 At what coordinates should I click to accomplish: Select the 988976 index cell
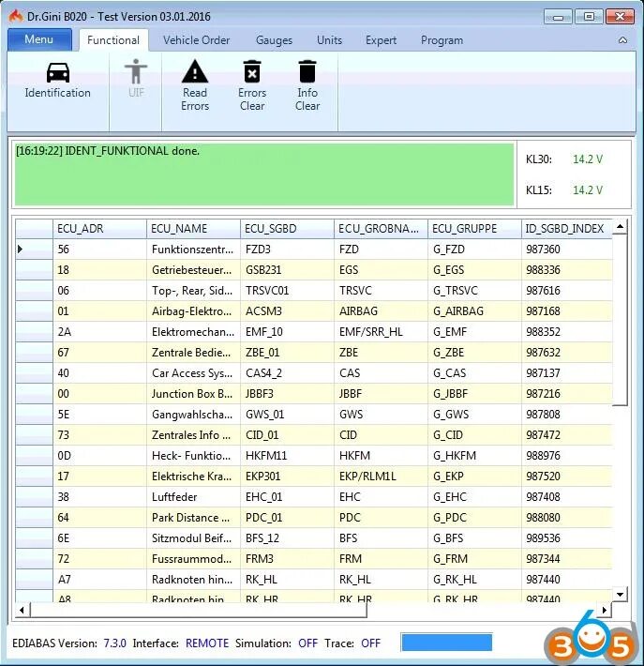pos(567,456)
